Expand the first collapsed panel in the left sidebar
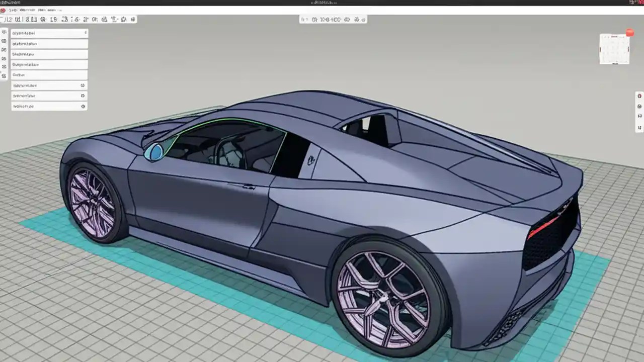Image resolution: width=644 pixels, height=362 pixels. [x=86, y=33]
